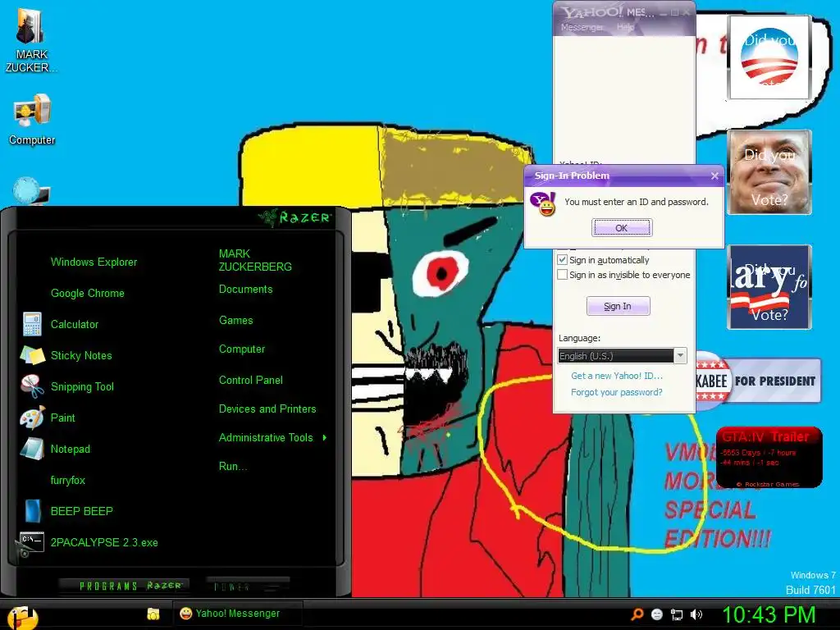Click the GTA:IV Trailer countdown gadget
Viewport: 840px width, 630px height.
(x=769, y=458)
